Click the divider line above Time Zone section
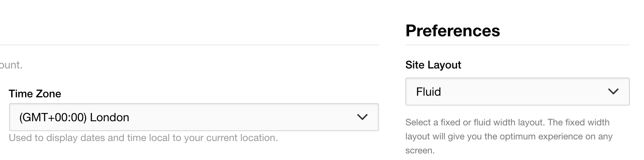The height and width of the screenshot is (160, 644). tap(189, 45)
